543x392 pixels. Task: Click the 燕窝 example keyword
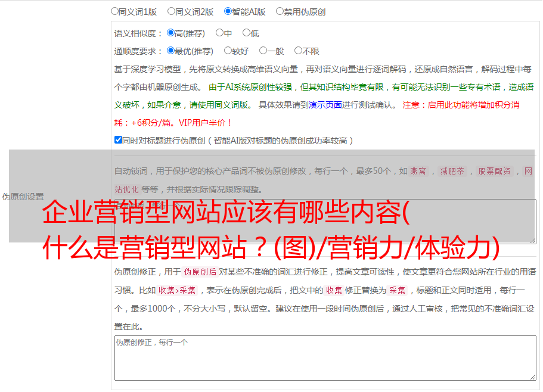(x=418, y=171)
